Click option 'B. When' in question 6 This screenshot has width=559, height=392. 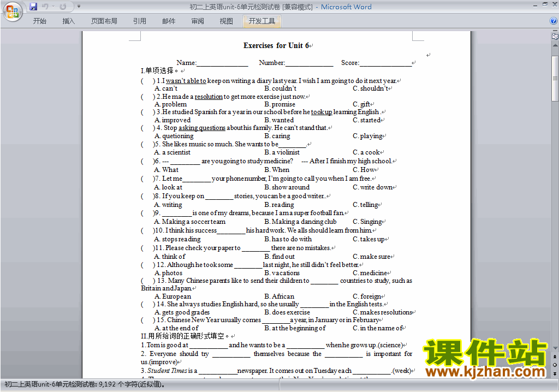pyautogui.click(x=277, y=170)
